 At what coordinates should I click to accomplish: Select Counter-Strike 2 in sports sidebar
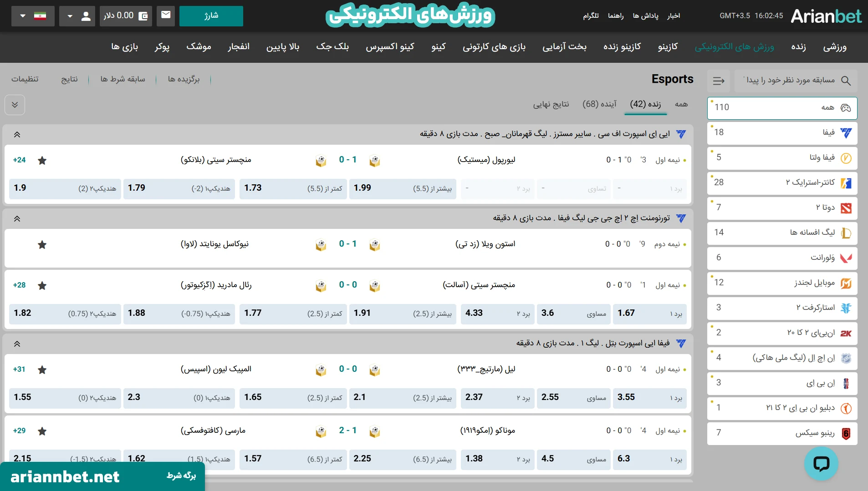point(782,182)
